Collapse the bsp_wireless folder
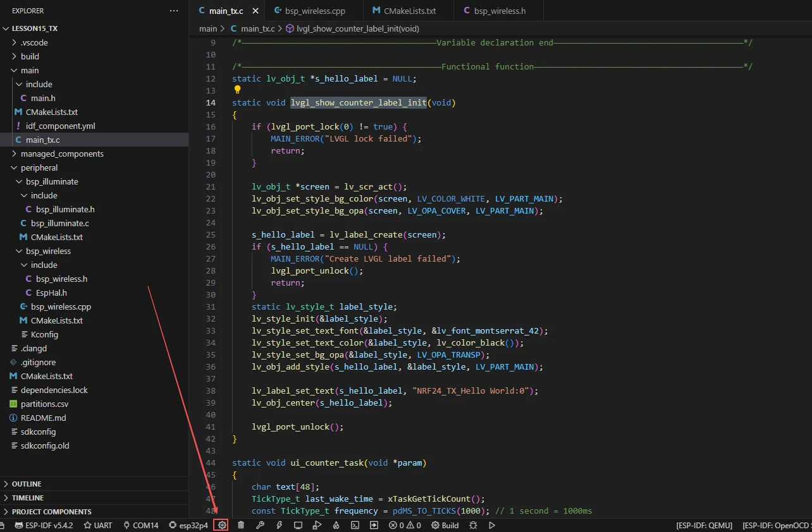812x532 pixels. (x=48, y=251)
